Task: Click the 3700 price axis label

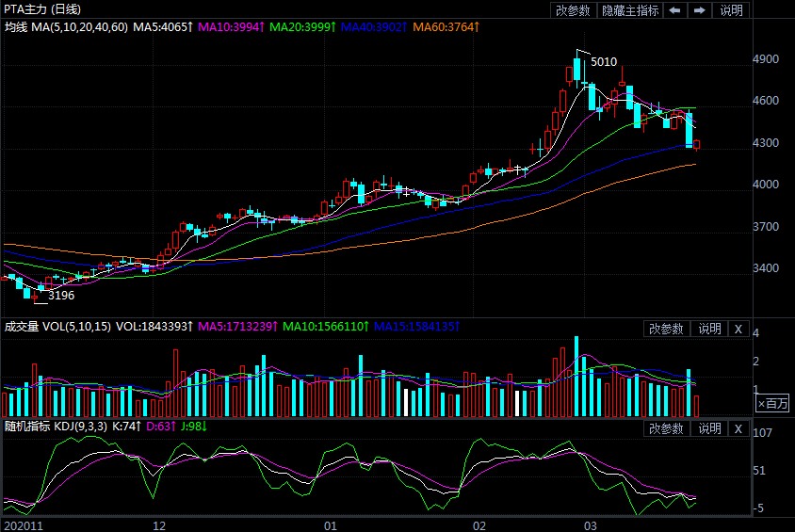Action: 766,227
